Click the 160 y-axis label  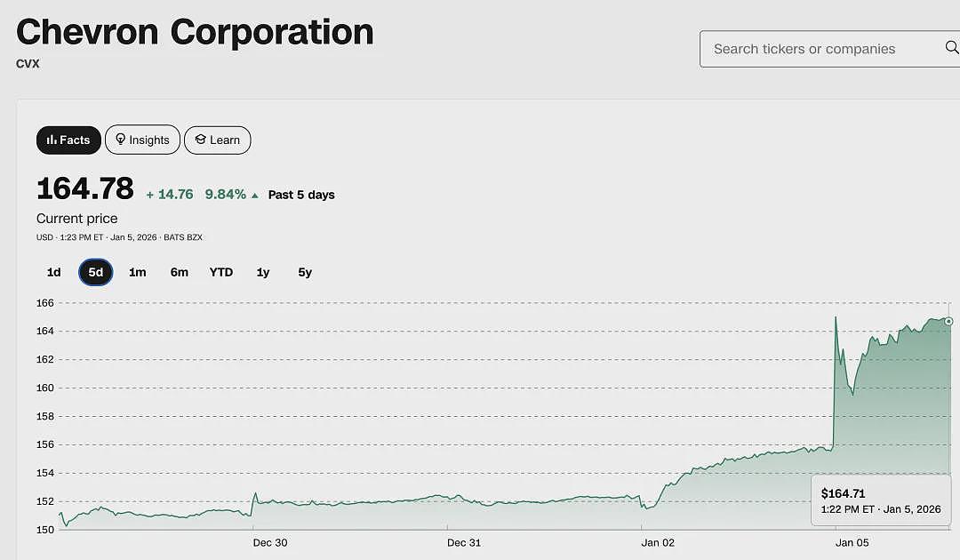(x=45, y=388)
